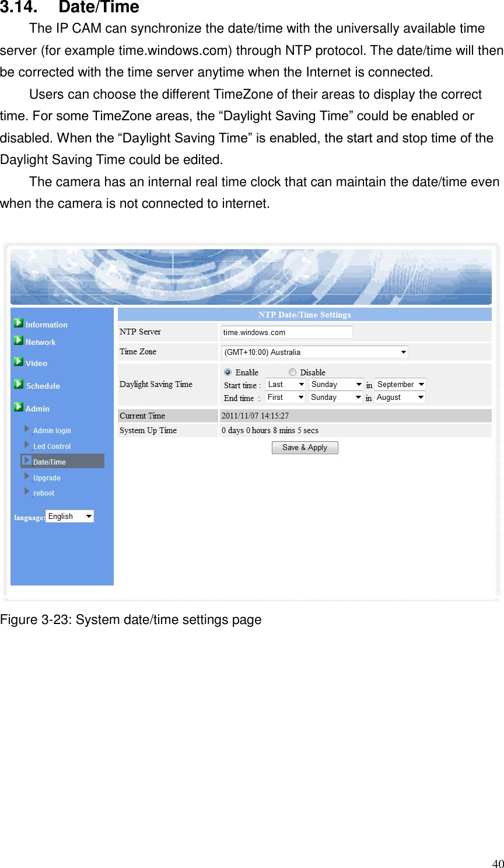Open the Schedule menu
Viewport: 504px width, 868px height.
click(x=43, y=386)
